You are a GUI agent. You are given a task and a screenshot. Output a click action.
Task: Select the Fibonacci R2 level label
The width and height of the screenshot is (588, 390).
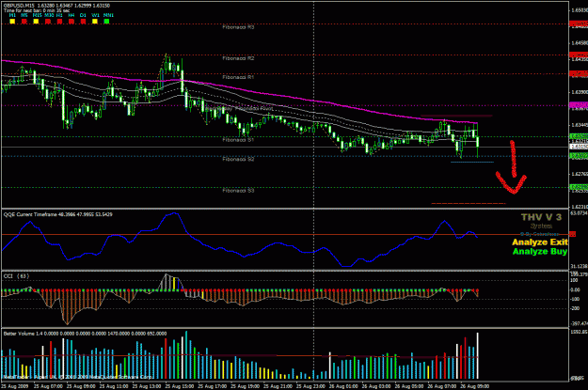coord(238,58)
